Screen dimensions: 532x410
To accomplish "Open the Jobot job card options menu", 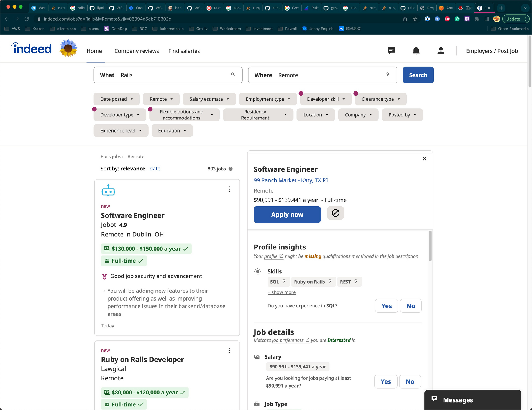I will point(229,189).
